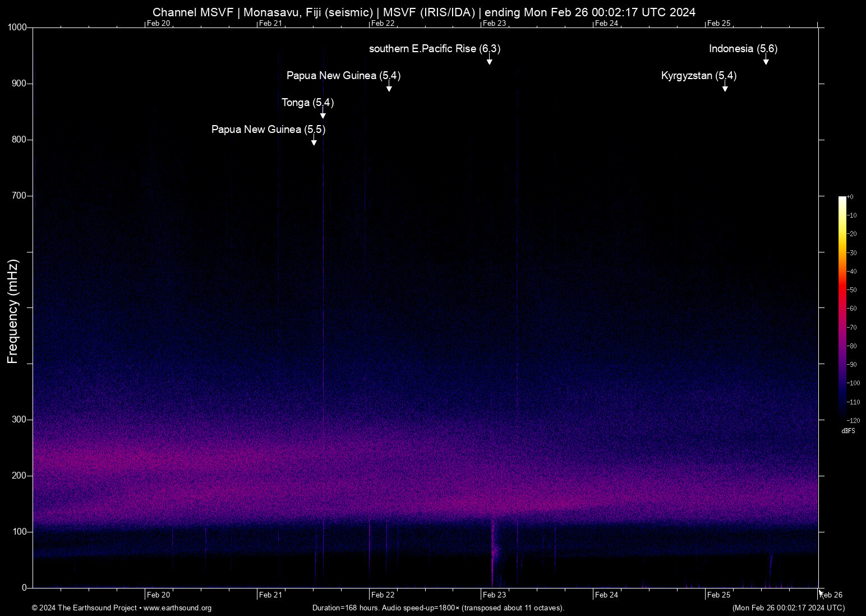Click the Feb 23 tick on bottom axis

494,595
